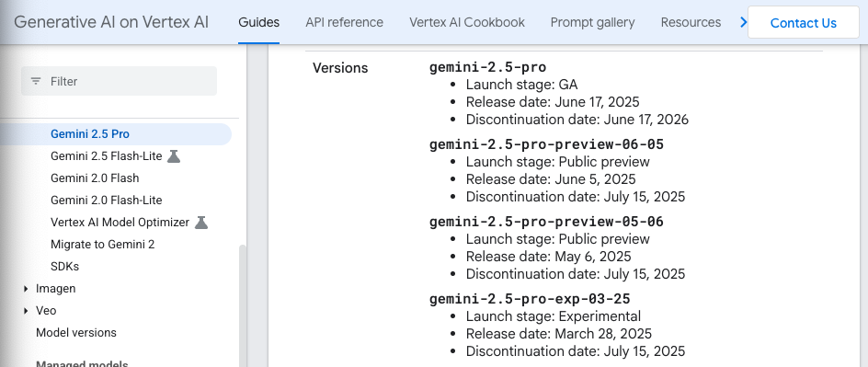Viewport: 868px width, 367px height.
Task: Click the beaker icon next to Vertex AI Model Optimizer
Action: (201, 223)
